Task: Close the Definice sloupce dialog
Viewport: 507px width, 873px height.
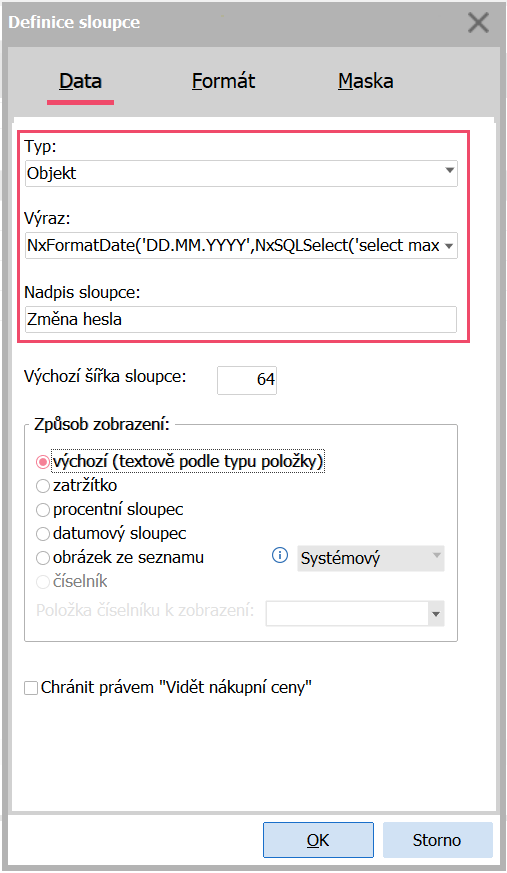Action: click(x=478, y=23)
